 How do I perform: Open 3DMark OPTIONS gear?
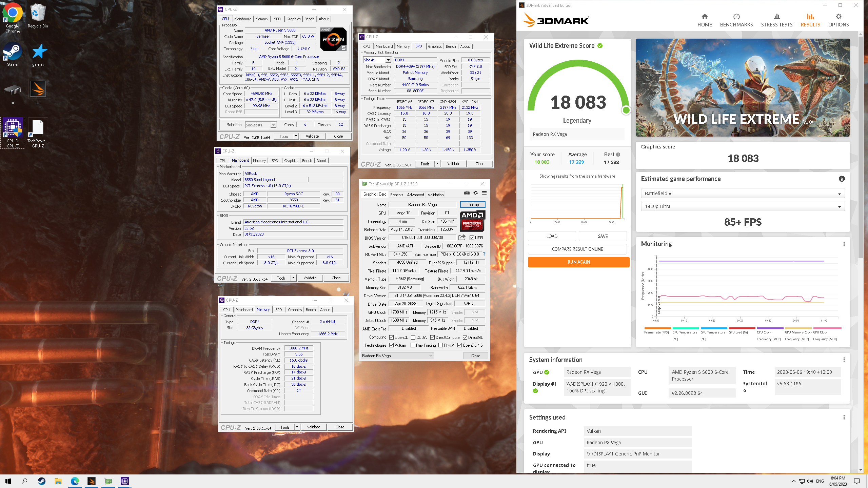pos(838,20)
